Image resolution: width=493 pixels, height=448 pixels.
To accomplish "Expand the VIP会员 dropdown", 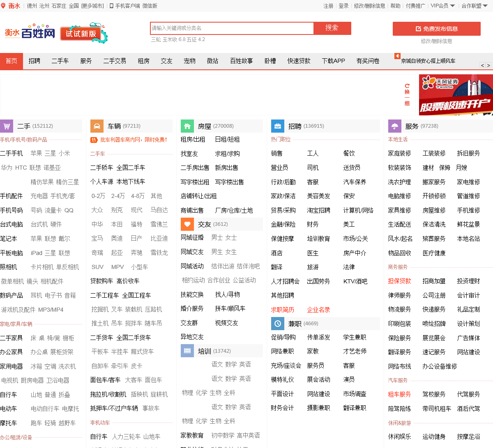I will (443, 6).
